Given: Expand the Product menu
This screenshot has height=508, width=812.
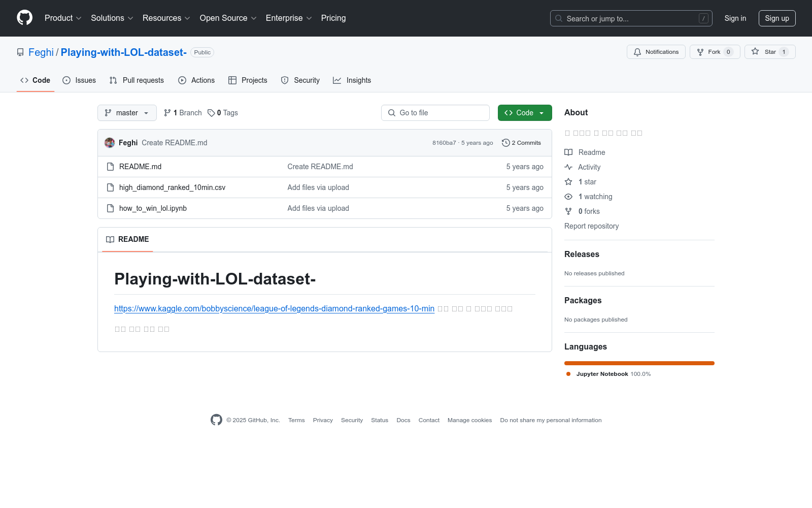Looking at the screenshot, I should click(x=63, y=18).
